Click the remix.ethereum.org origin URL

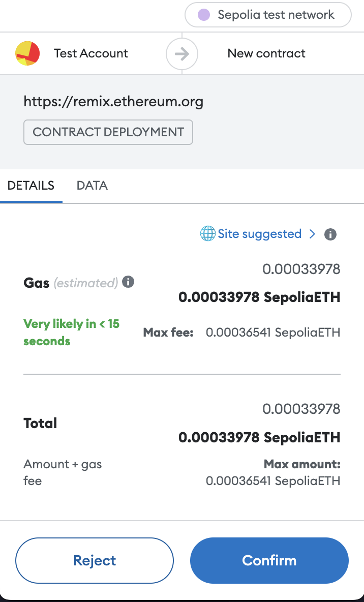[113, 102]
